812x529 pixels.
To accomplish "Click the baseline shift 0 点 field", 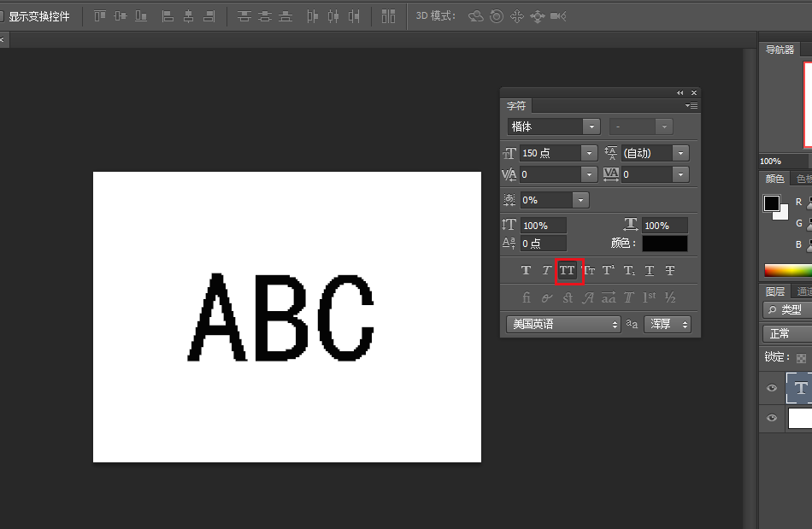I will coord(544,244).
